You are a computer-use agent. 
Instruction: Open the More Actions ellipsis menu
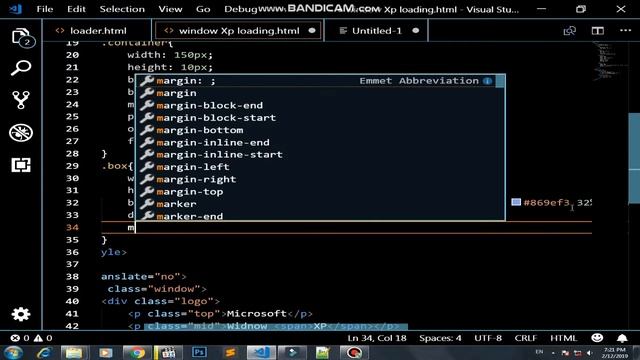tap(625, 30)
